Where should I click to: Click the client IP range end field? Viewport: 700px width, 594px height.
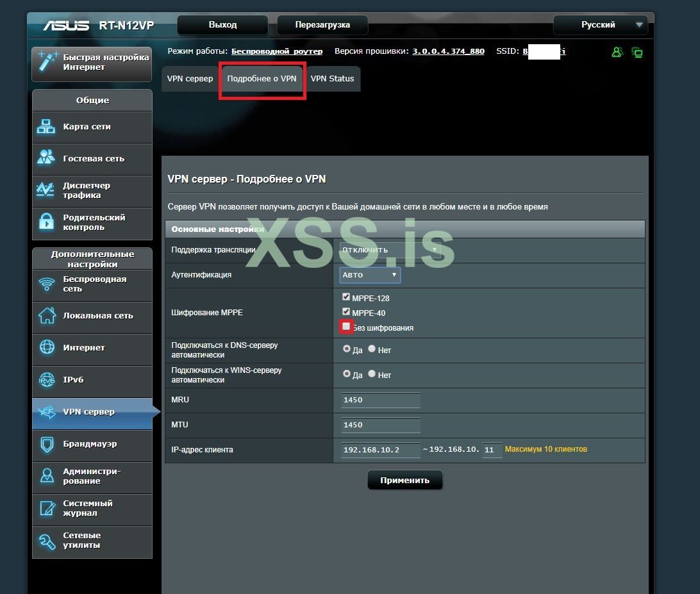point(492,450)
